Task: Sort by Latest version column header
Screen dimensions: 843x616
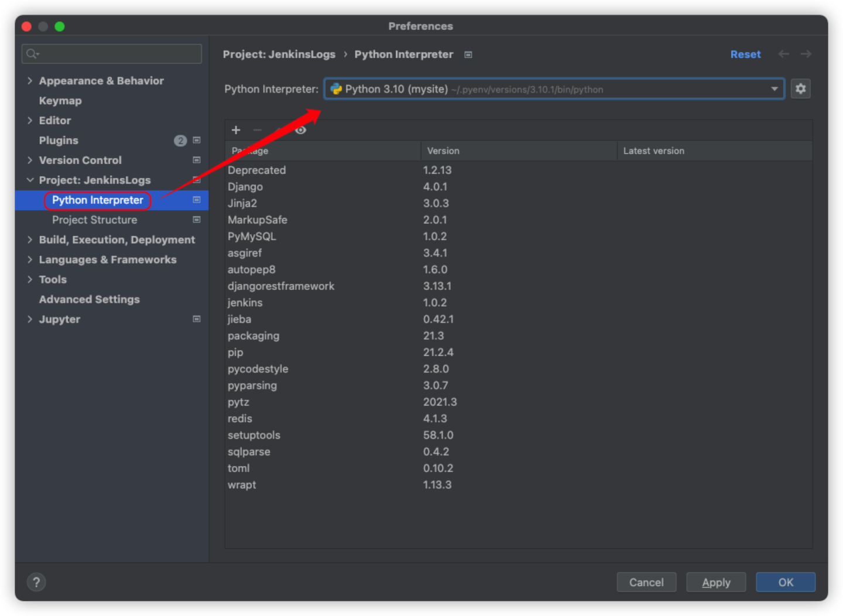Action: (715, 151)
